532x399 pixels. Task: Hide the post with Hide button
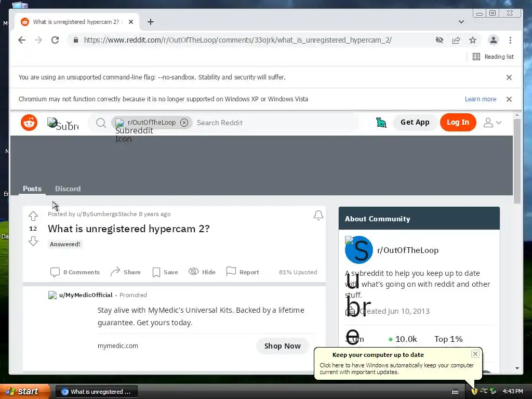click(202, 272)
